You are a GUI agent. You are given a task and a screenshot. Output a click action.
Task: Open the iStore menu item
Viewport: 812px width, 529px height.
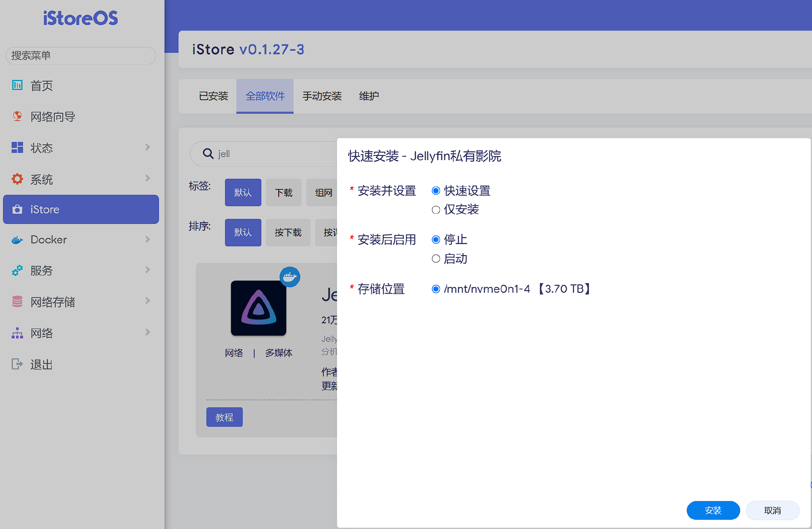pos(81,209)
